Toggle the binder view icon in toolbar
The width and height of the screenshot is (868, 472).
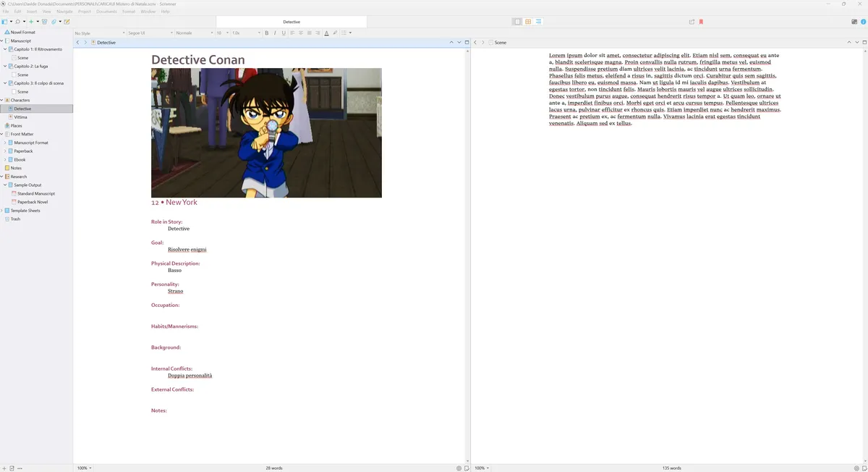tap(4, 22)
